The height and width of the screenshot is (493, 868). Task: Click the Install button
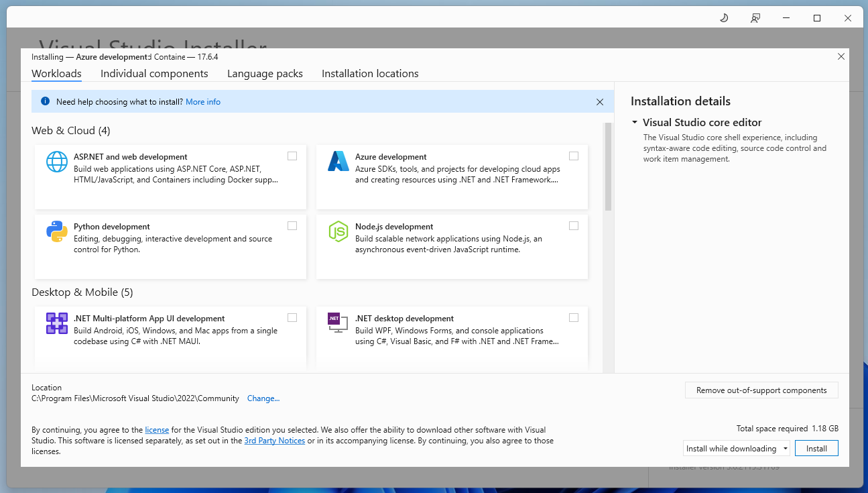(816, 449)
